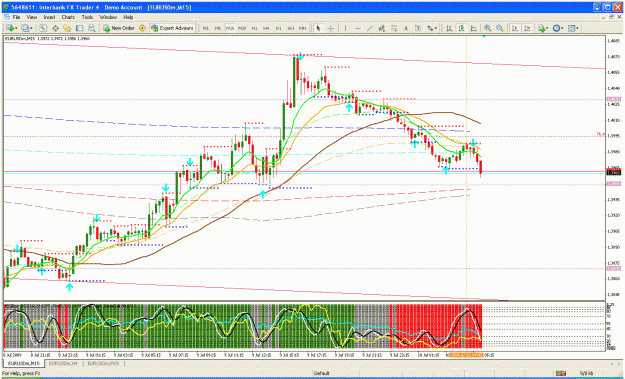Screen dimensions: 625x379
Task: Zoom in on the chart
Action: point(487,28)
